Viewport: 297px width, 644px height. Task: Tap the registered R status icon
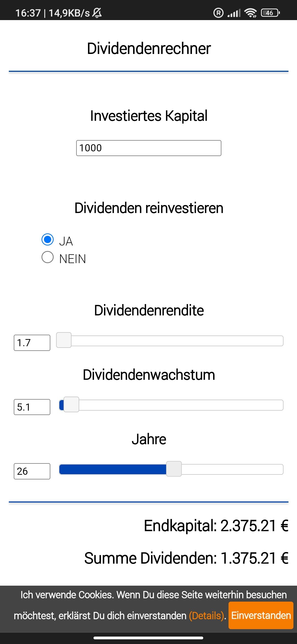coord(218,13)
